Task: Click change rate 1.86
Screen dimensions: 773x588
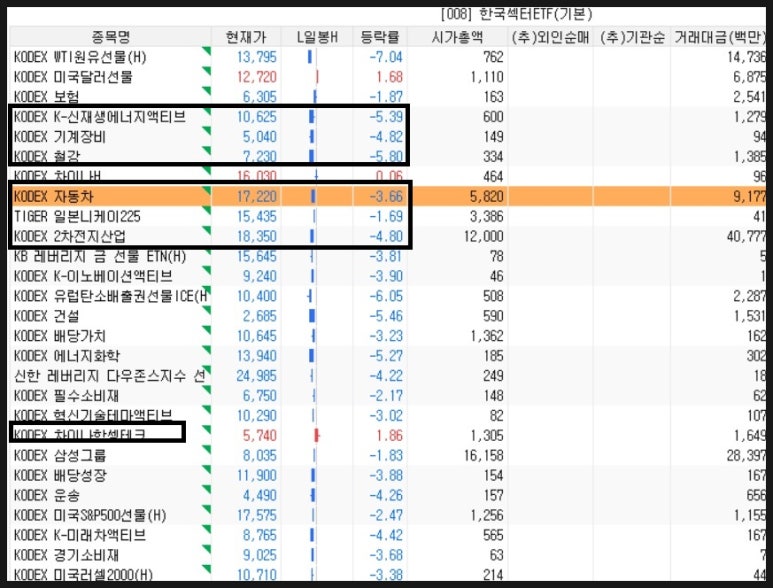Action: (389, 436)
